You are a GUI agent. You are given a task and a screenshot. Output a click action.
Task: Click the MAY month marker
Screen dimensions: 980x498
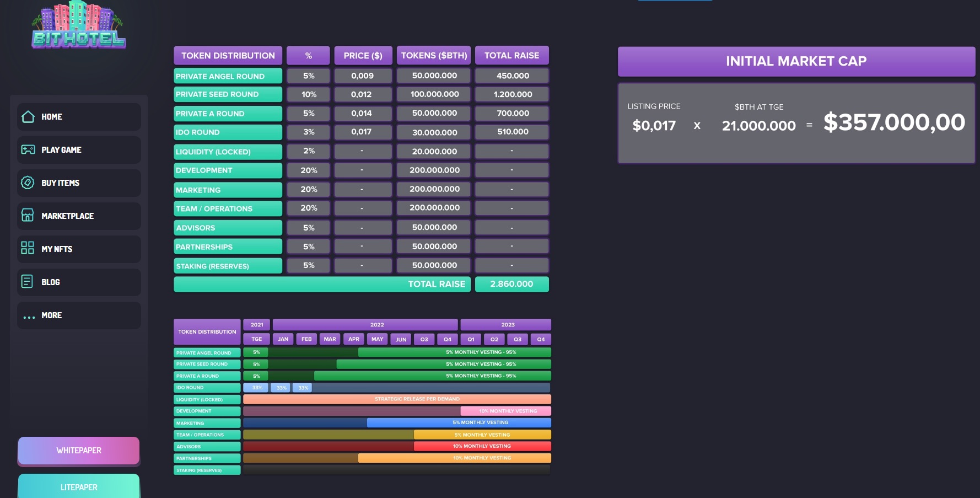pos(378,339)
